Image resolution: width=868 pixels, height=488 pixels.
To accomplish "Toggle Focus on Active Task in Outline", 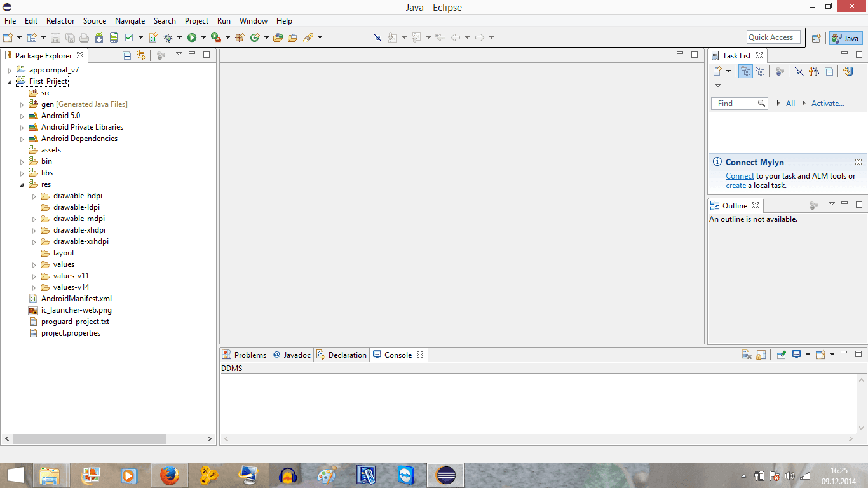I will (813, 205).
